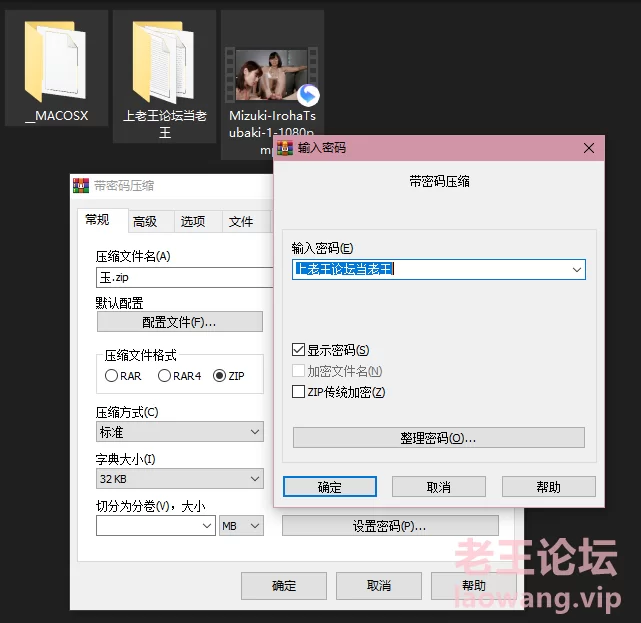Click the 设置密码(P)... button
This screenshot has height=623, width=641.
(390, 526)
